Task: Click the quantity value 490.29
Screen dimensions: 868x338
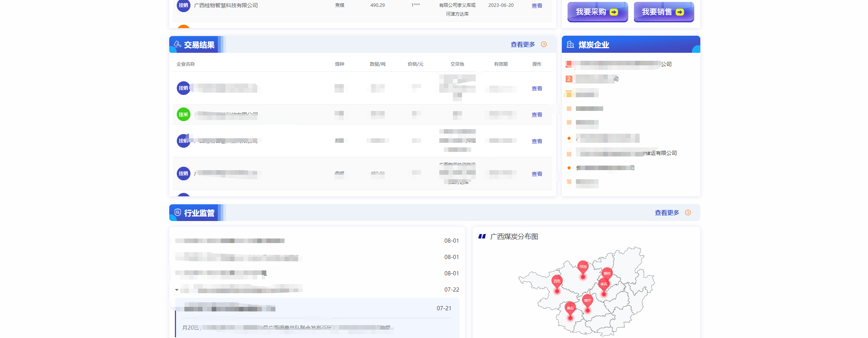Action: point(377,5)
